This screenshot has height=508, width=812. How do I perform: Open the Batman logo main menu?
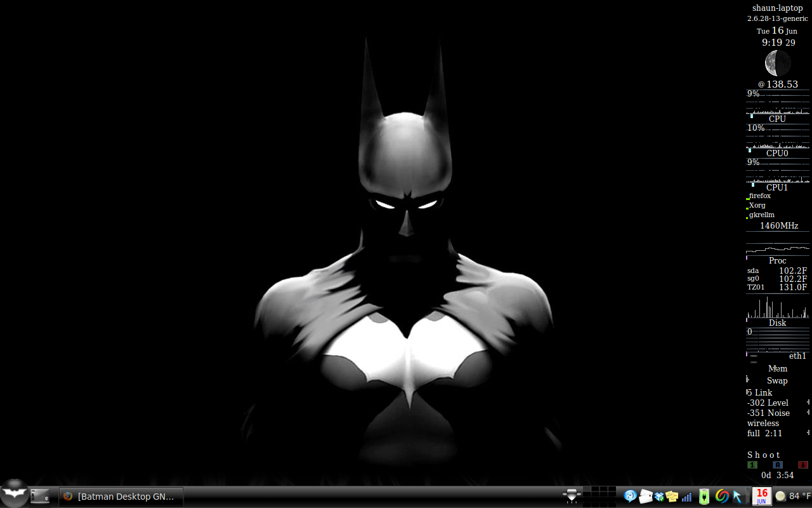tap(14, 493)
